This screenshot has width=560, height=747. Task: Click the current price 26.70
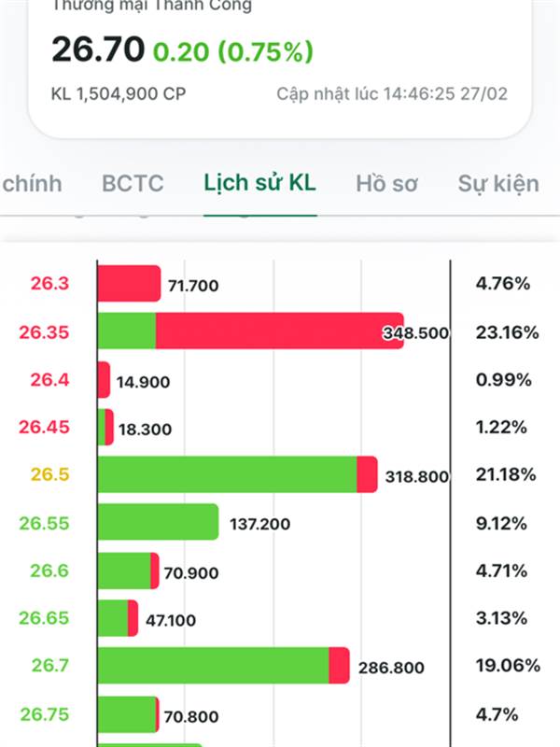click(x=97, y=49)
